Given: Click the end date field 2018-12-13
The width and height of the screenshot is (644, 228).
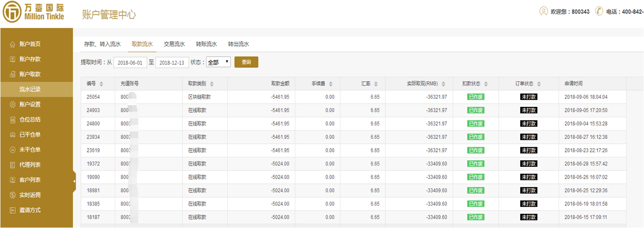Looking at the screenshot, I should pyautogui.click(x=172, y=62).
